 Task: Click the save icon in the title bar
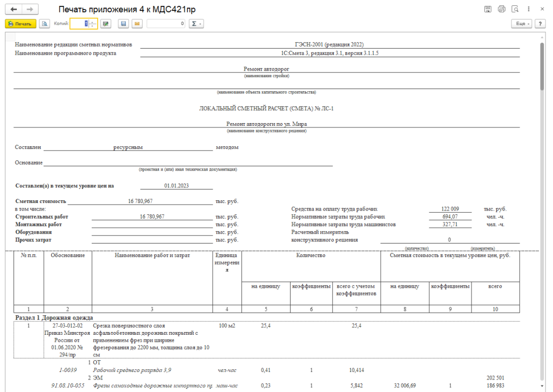(x=488, y=9)
